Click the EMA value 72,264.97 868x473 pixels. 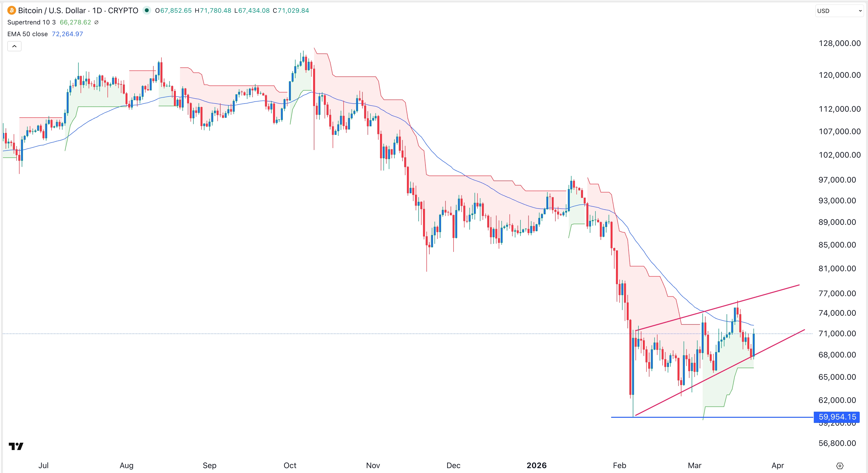point(67,34)
